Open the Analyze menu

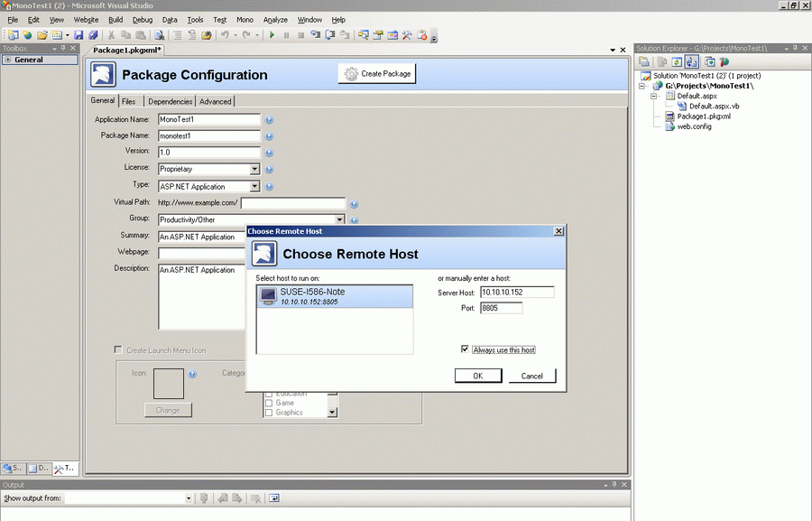[x=275, y=20]
